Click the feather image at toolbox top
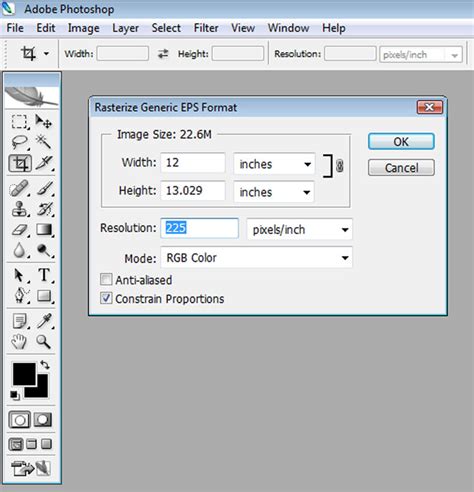 32,97
